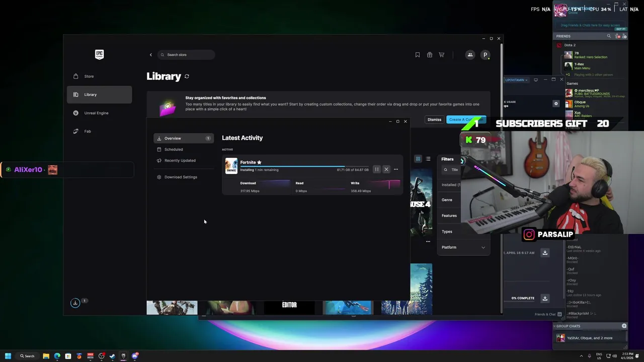Click download icon next to 0% COMPLETE
This screenshot has width=644, height=362.
click(x=545, y=298)
